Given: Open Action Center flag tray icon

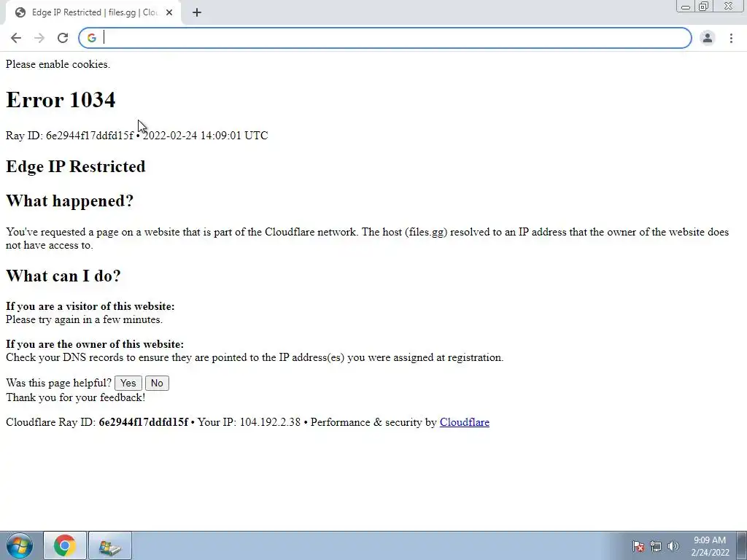Looking at the screenshot, I should tap(638, 546).
